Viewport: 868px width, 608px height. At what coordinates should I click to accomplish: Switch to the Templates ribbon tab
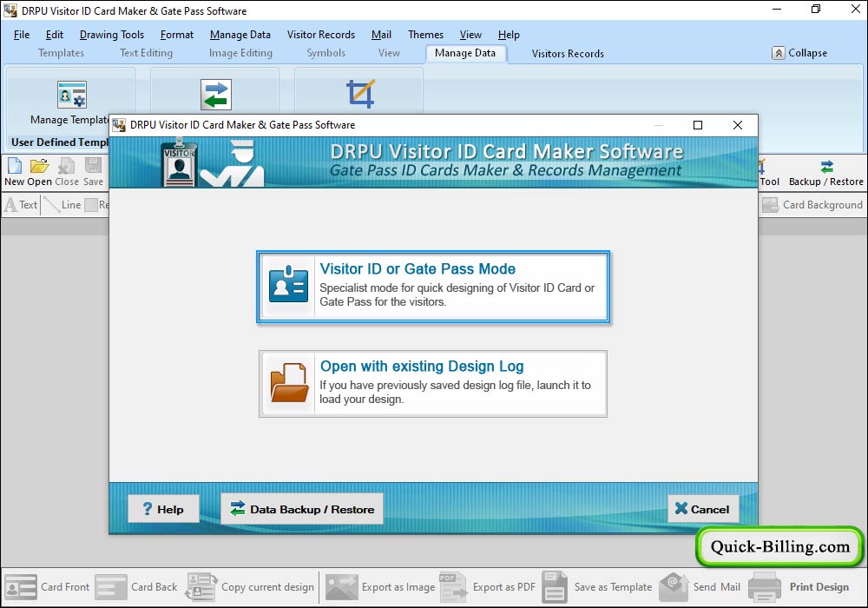(61, 53)
